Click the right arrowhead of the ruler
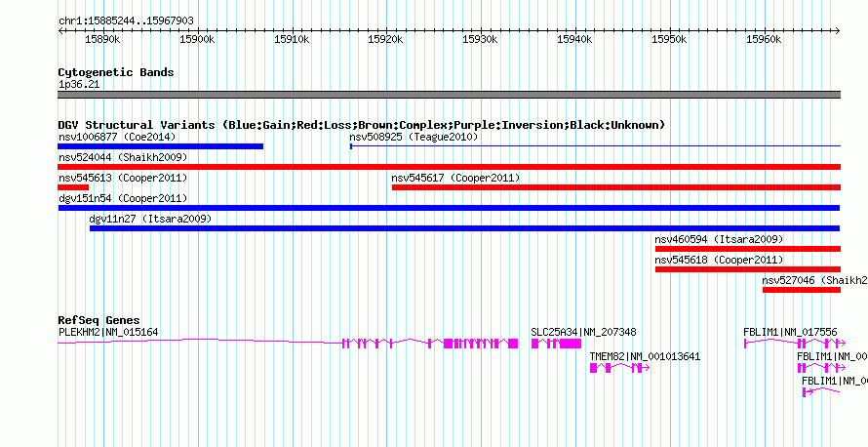The width and height of the screenshot is (868, 447). [838, 30]
